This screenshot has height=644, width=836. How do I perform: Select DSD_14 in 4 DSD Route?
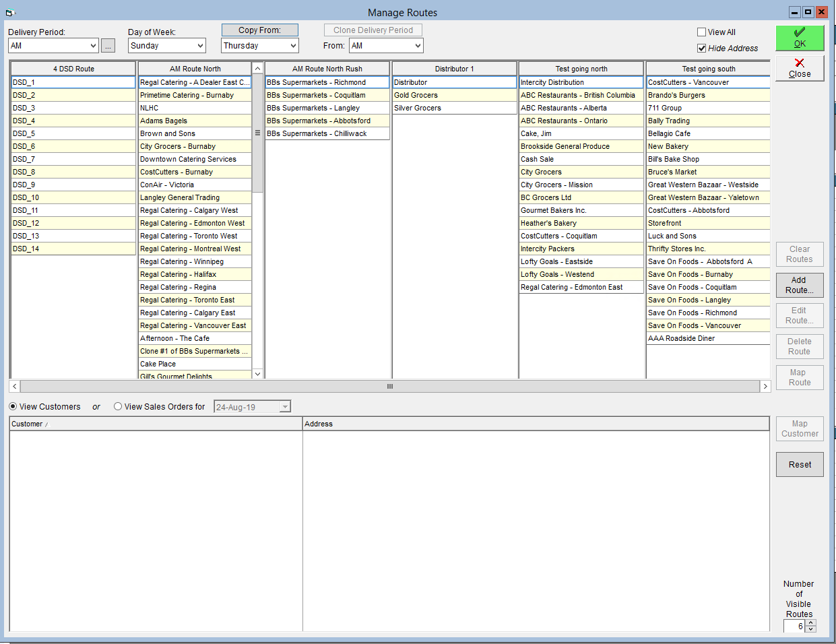[x=73, y=249]
